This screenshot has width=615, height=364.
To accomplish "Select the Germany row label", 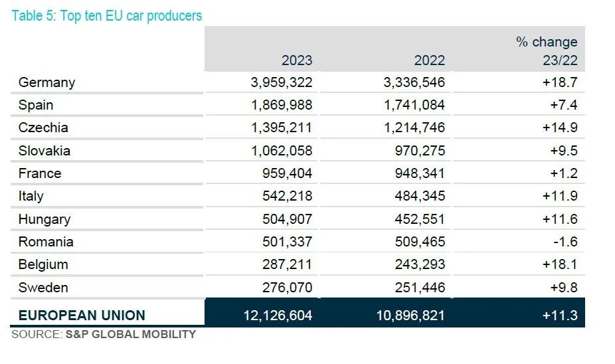I will tap(46, 82).
